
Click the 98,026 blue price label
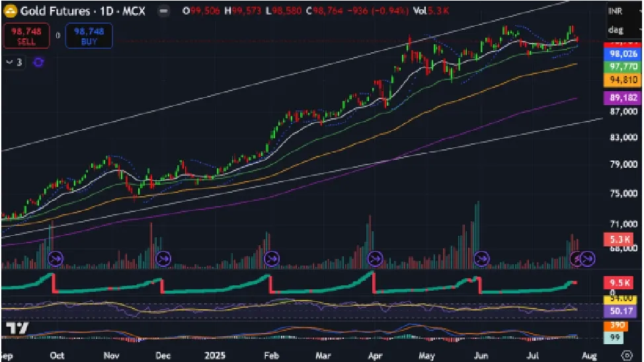click(x=623, y=54)
